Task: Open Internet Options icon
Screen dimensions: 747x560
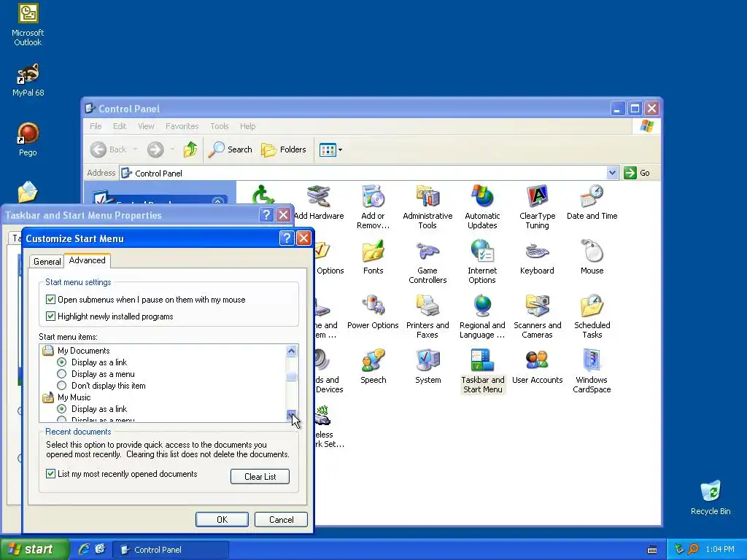Action: click(482, 262)
